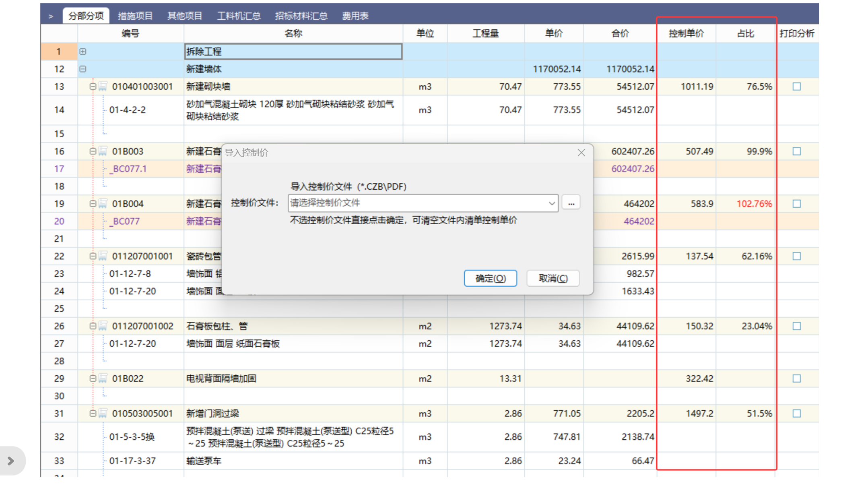Screen dimensions: 868x486
Task: Select cell 电视背面隔墙加固
Action: [x=293, y=378]
